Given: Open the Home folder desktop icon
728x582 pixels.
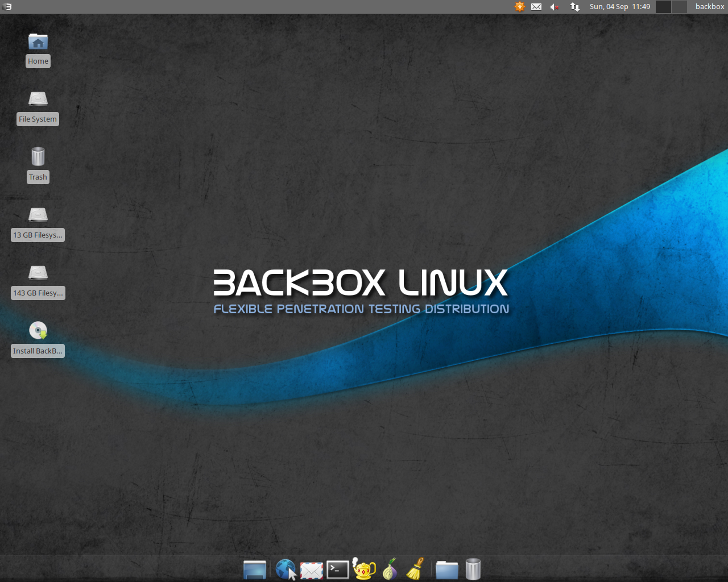Looking at the screenshot, I should coord(38,41).
